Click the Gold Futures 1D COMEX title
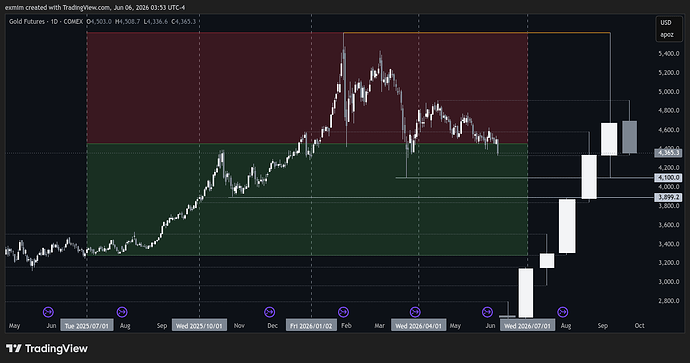Viewport: 690px width, 363px height. tap(46, 21)
